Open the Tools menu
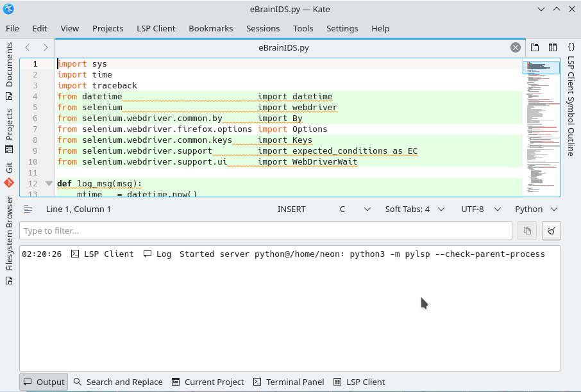 click(x=303, y=28)
